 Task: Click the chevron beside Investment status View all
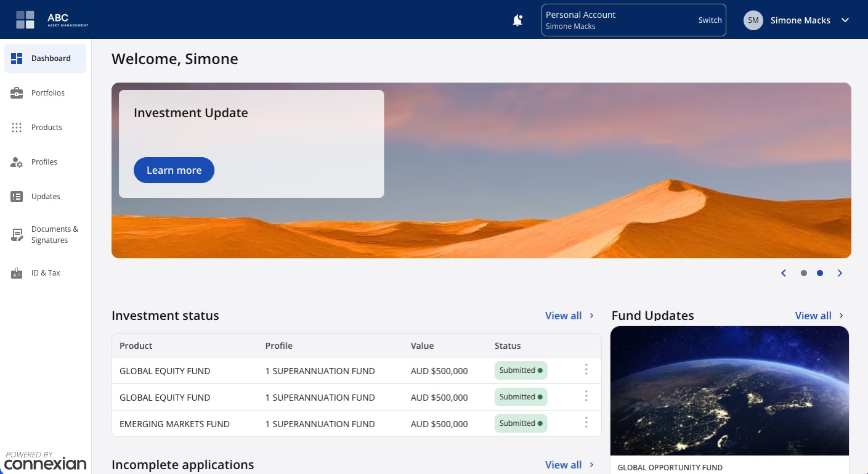(x=592, y=316)
